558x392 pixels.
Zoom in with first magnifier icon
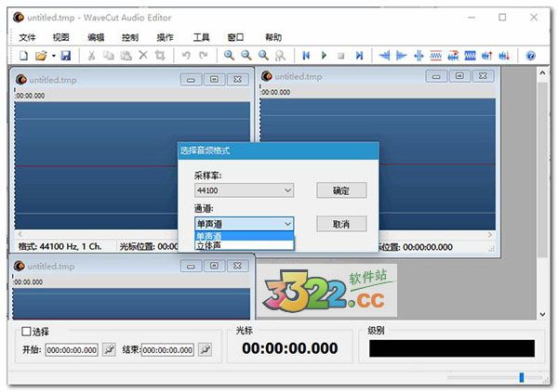tap(229, 56)
